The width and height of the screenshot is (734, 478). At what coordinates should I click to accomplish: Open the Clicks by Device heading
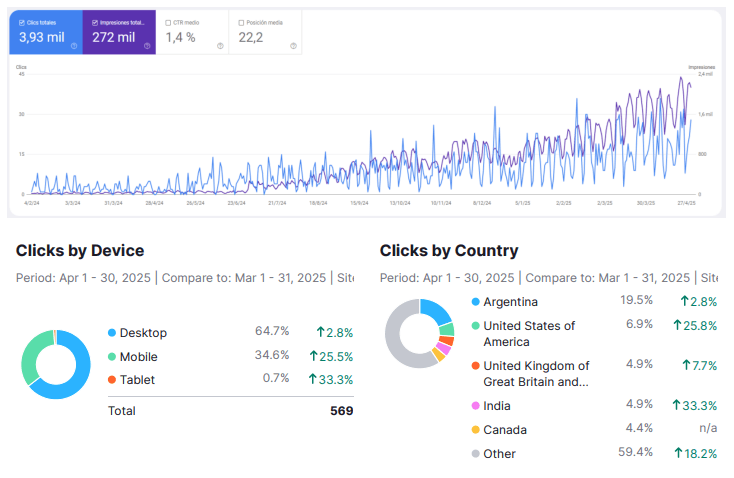80,251
